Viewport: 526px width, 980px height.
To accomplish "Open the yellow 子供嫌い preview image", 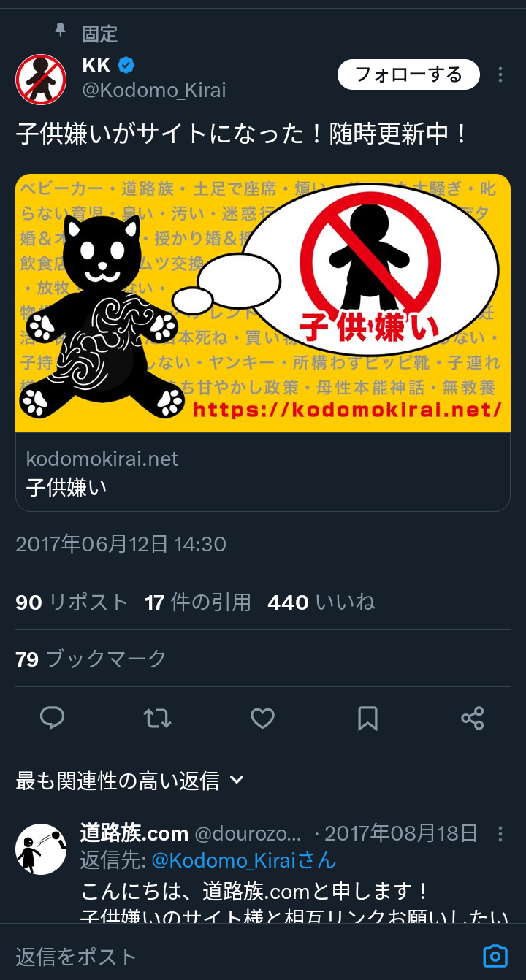I will click(263, 303).
